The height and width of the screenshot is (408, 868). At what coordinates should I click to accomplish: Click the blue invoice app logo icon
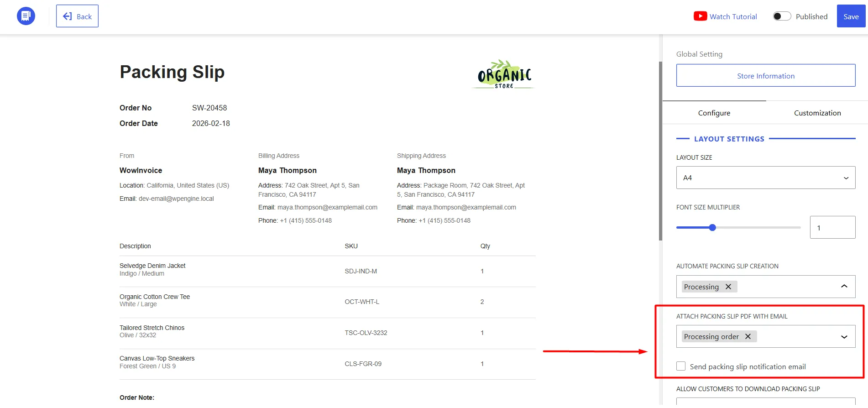[26, 16]
